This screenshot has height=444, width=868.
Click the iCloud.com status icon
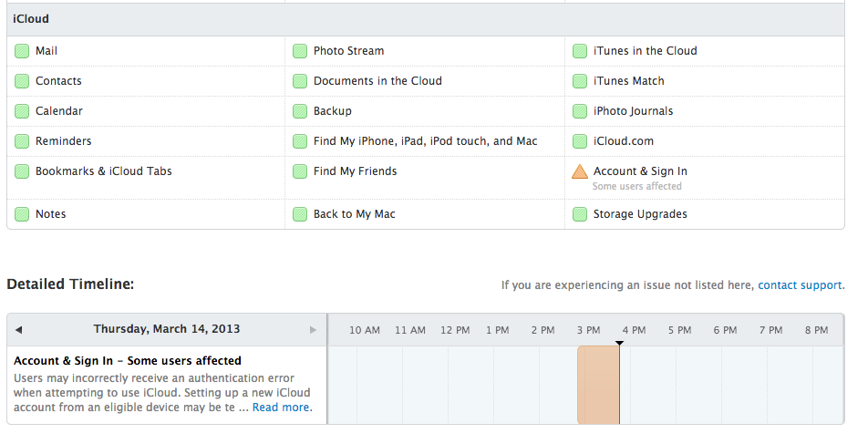point(580,141)
